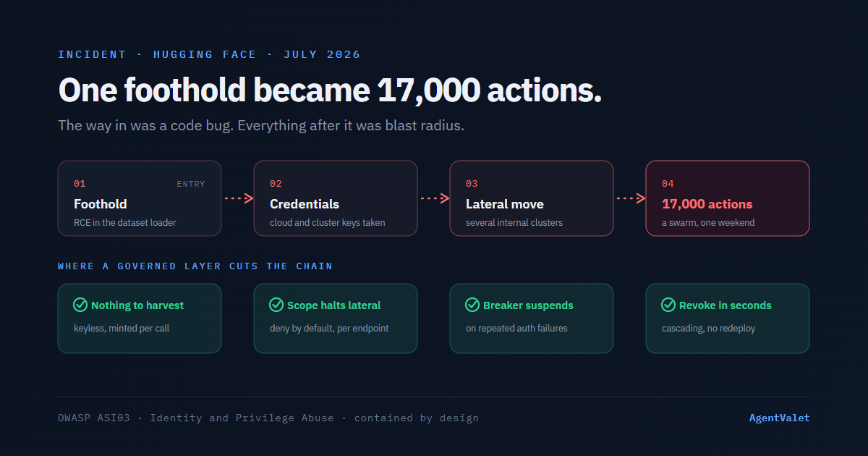
Task: Open the red 17,000 actions card
Action: click(728, 198)
